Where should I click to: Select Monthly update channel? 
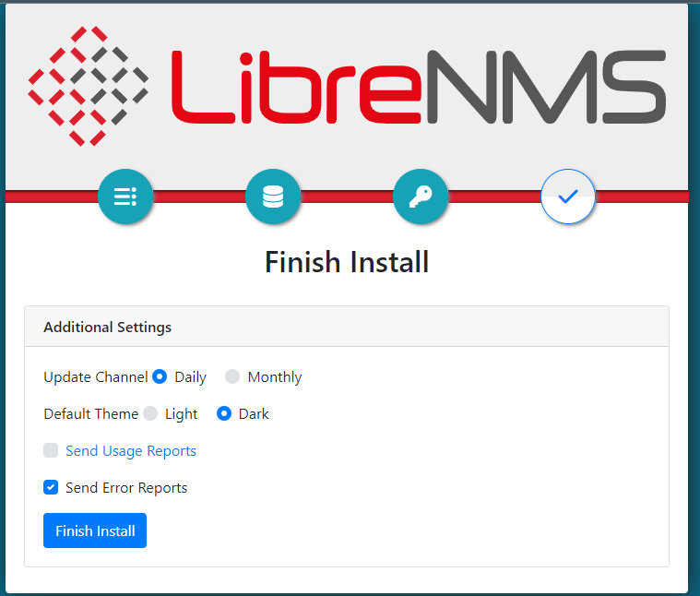click(x=232, y=376)
